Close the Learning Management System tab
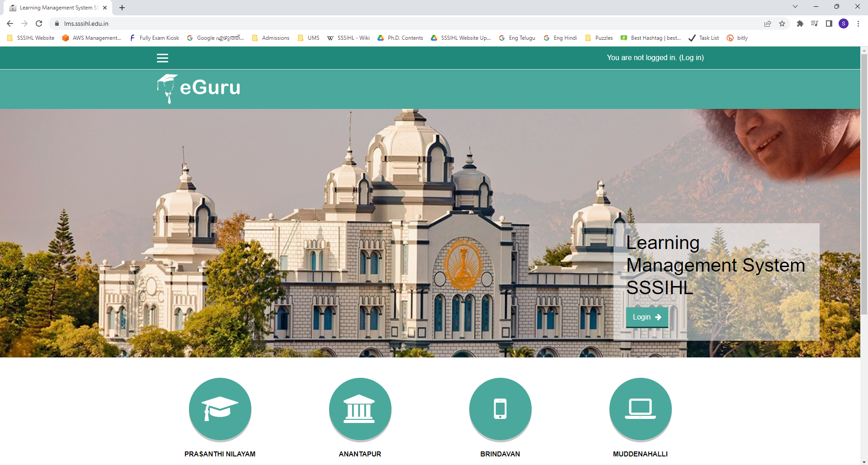Viewport: 868px width, 465px height. click(x=105, y=8)
